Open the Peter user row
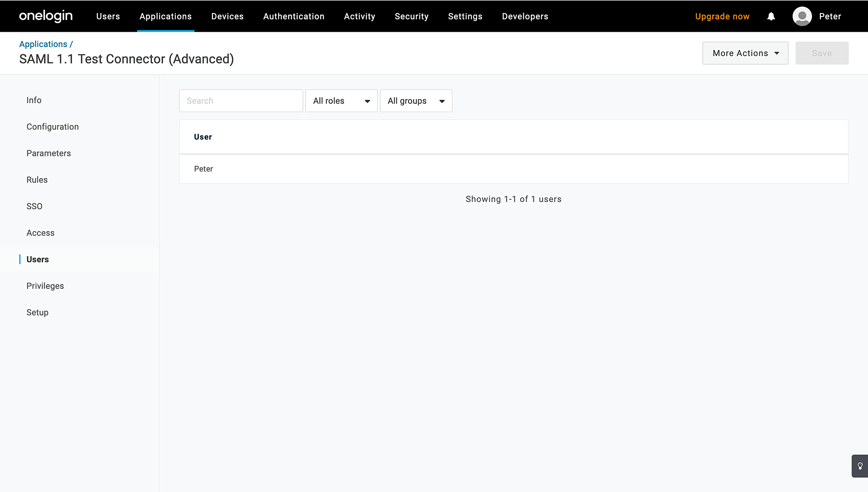868x492 pixels. point(204,169)
